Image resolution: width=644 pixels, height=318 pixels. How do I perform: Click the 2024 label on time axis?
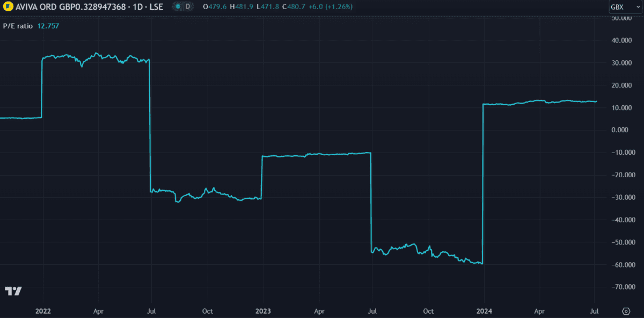(484, 311)
